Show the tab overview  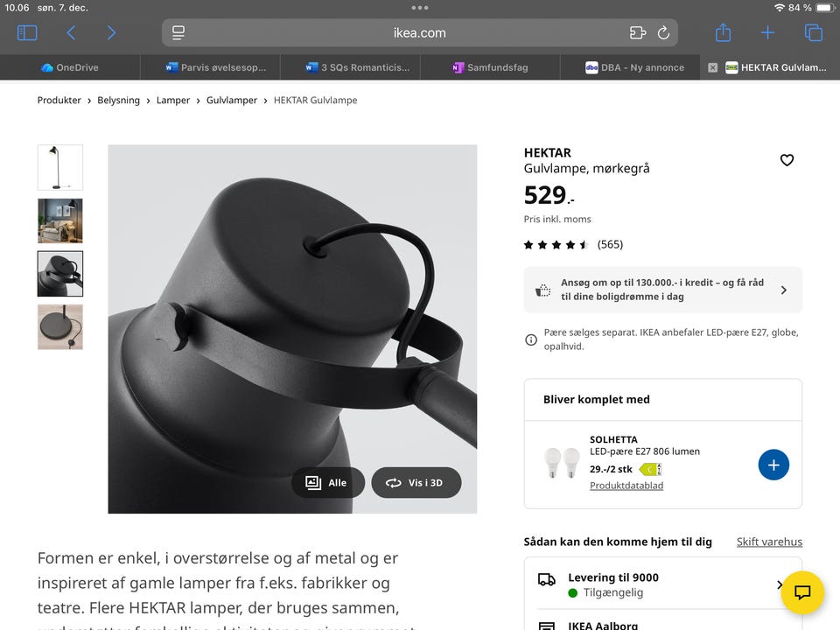813,32
